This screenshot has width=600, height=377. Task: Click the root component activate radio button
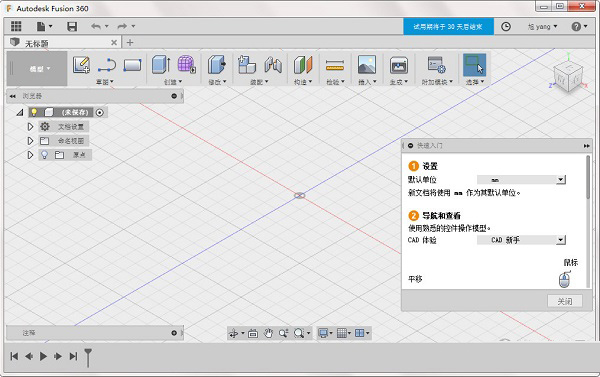[100, 113]
